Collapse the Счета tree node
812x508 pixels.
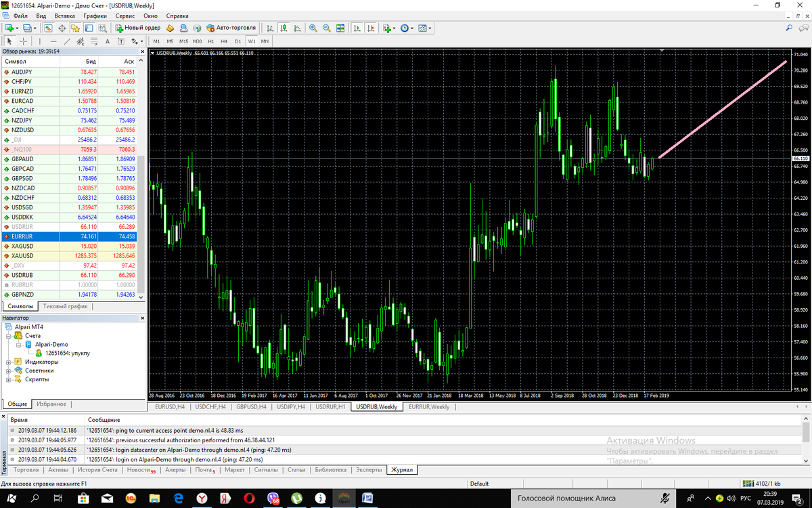coord(9,335)
